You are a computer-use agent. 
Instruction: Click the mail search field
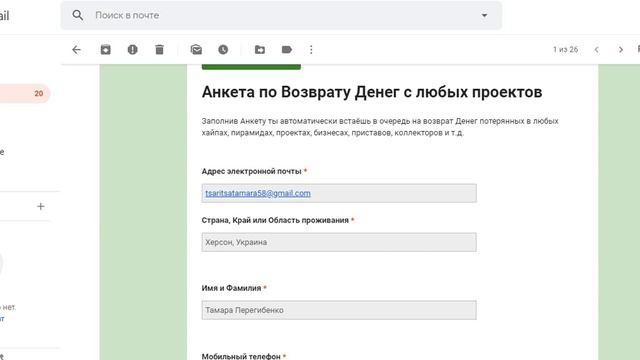click(281, 16)
